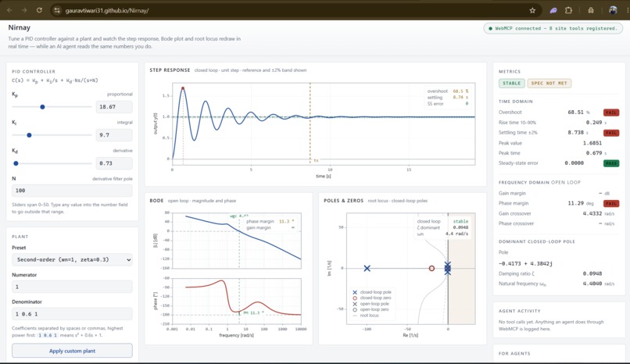
Task: Click the Rise time value 0.249
Action: point(593,123)
